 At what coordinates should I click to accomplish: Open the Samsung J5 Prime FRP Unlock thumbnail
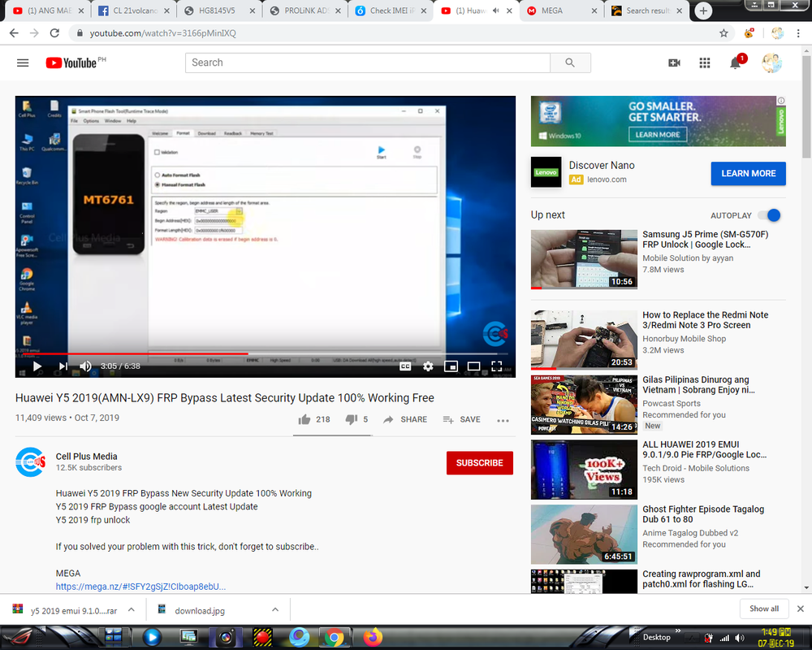coord(584,259)
